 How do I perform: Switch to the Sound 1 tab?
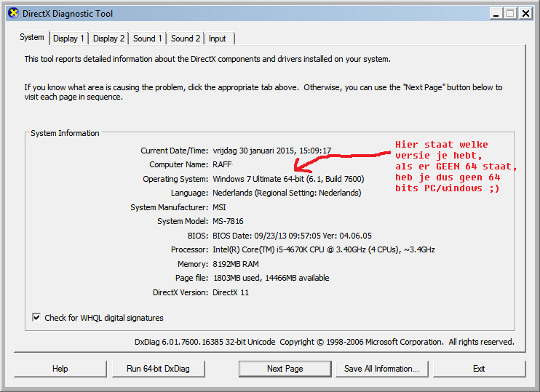coord(148,39)
